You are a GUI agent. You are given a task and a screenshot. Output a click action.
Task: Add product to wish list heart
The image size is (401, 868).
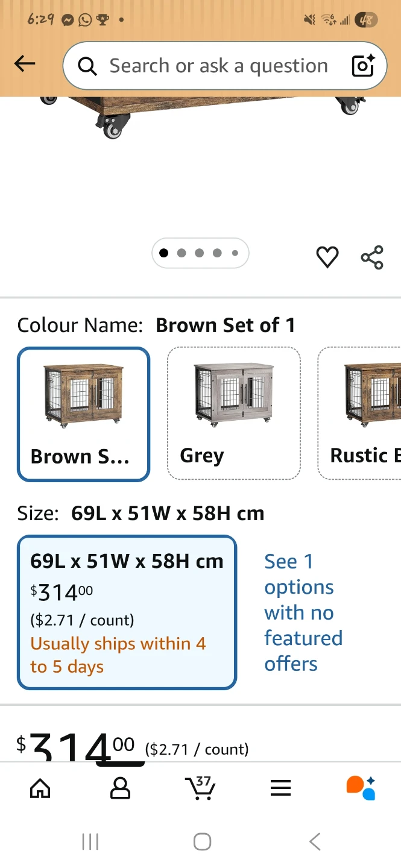click(x=327, y=257)
